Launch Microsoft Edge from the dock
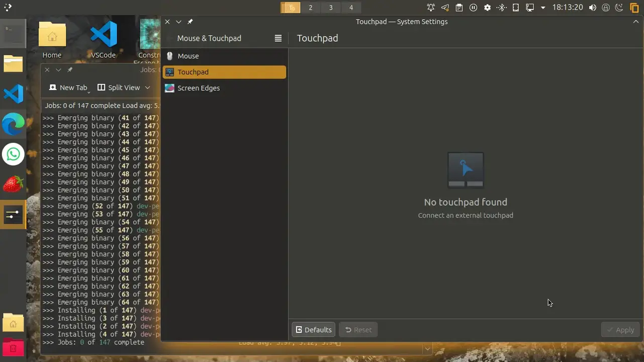 13,124
